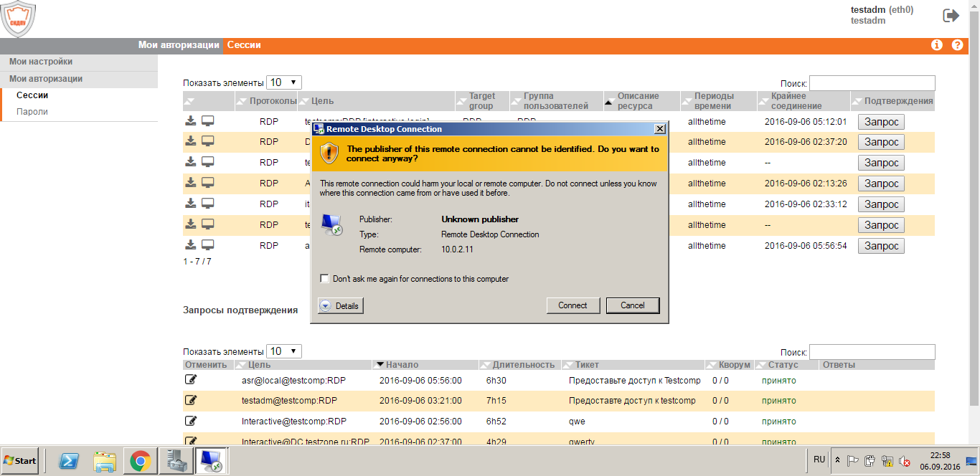Click Сессии in the orange bar

tap(244, 45)
